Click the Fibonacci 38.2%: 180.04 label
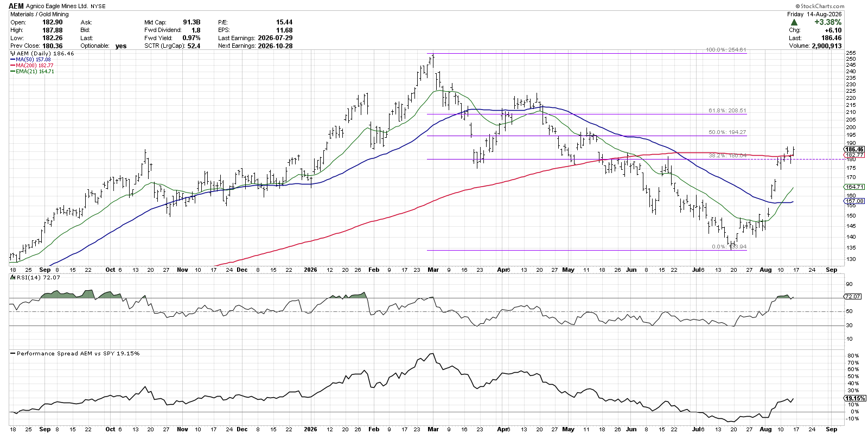 pos(727,156)
